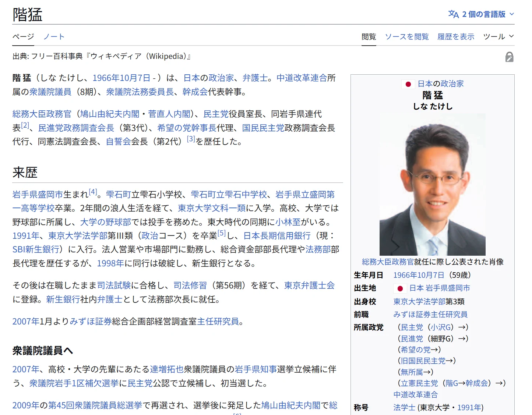Open the 雫石町立雫石中学校 link

pyautogui.click(x=229, y=194)
